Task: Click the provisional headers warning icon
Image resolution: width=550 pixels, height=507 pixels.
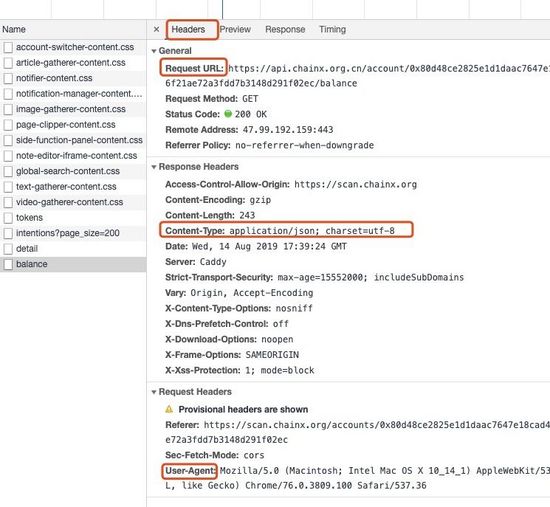Action: click(x=169, y=409)
